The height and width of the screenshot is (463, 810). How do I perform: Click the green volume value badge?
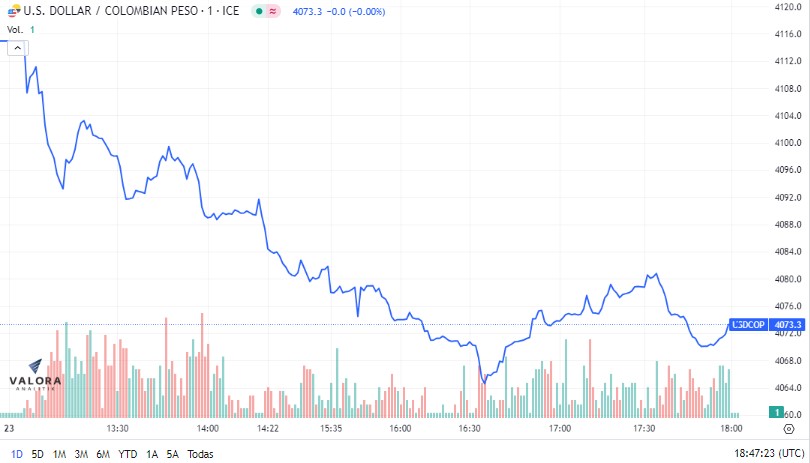coord(776,412)
